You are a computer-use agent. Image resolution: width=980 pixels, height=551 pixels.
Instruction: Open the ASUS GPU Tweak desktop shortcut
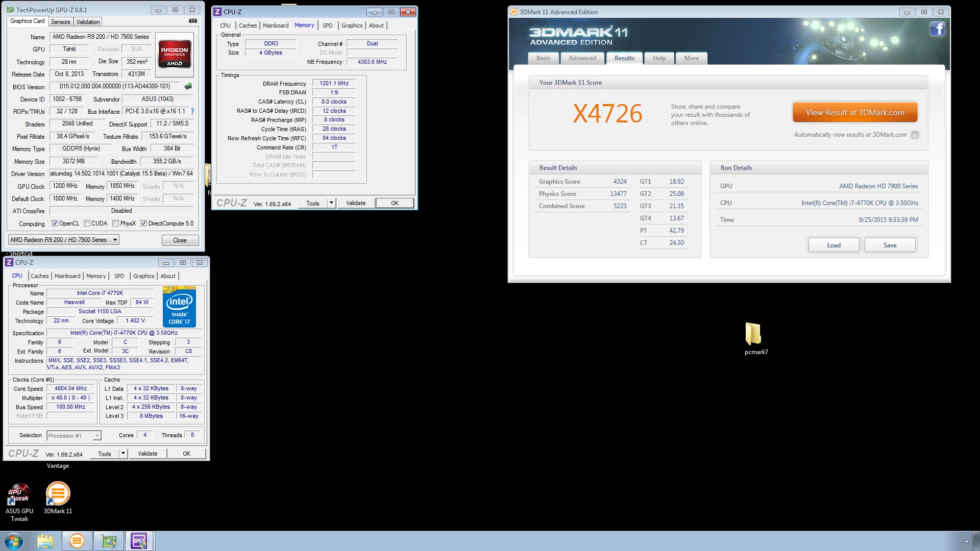click(x=19, y=503)
